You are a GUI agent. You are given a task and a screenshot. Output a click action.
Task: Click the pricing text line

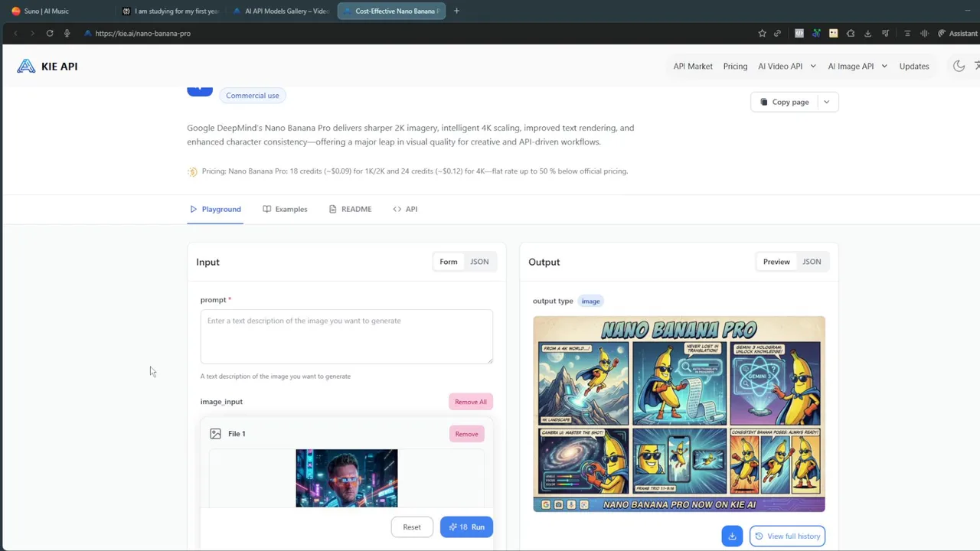click(415, 171)
